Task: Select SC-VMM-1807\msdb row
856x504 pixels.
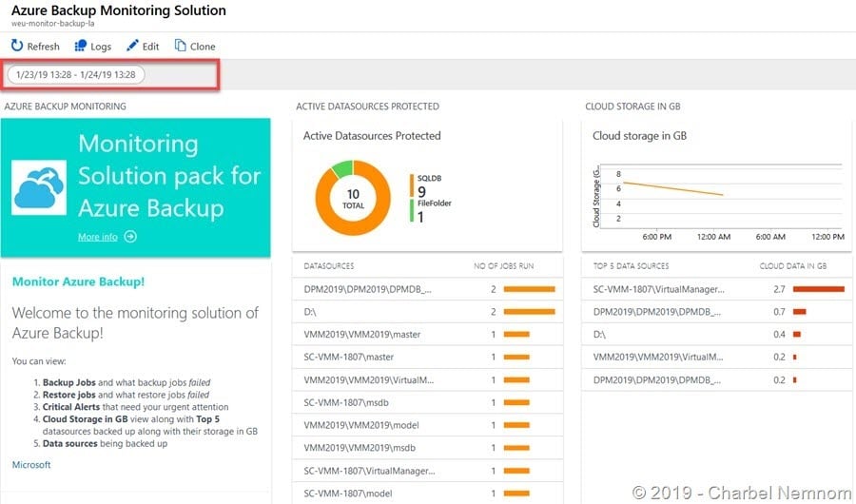Action: [x=427, y=402]
